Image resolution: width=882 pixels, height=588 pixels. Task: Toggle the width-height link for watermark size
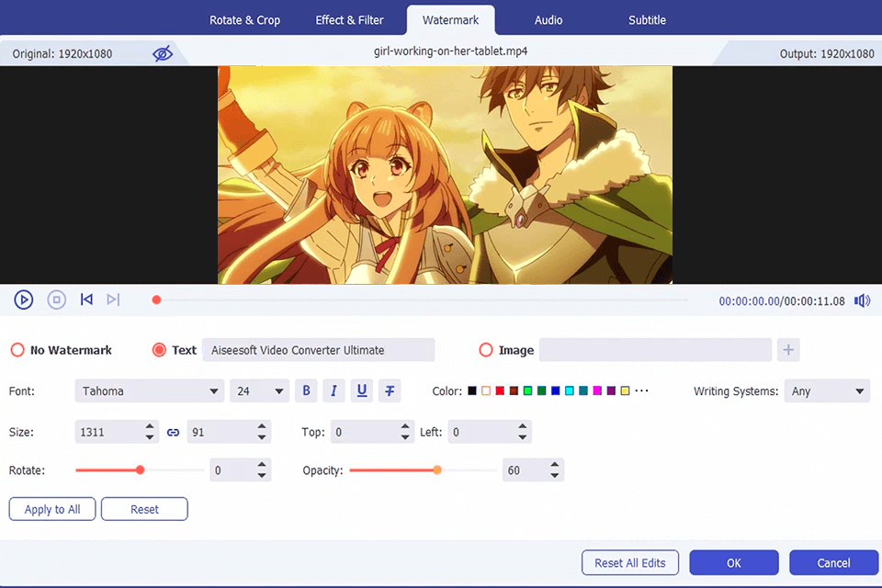click(x=174, y=432)
